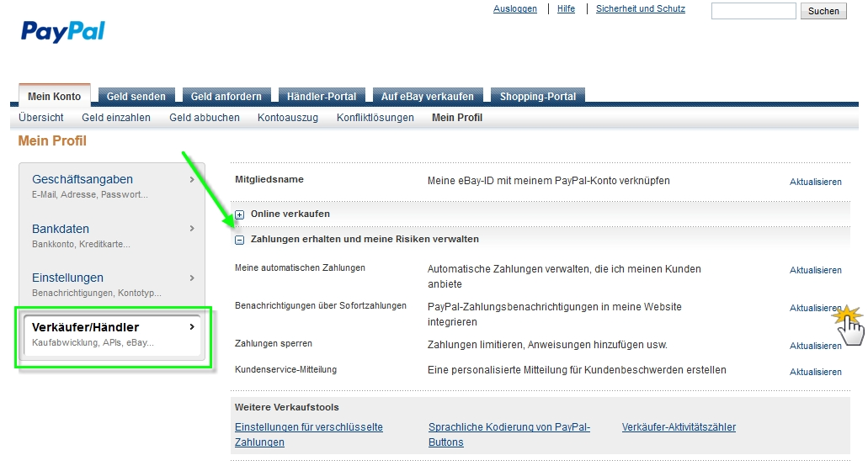Open Einstellungen chevron arrow
This screenshot has width=868, height=471.
pos(192,278)
